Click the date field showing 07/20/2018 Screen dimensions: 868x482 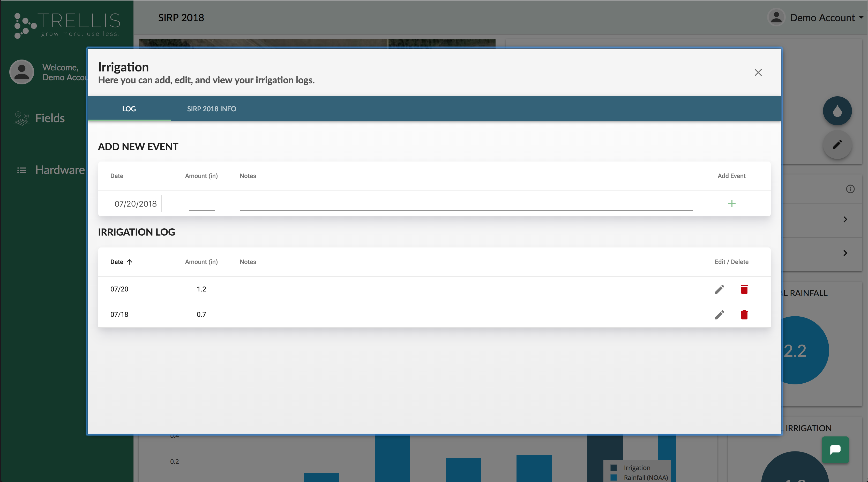(136, 204)
